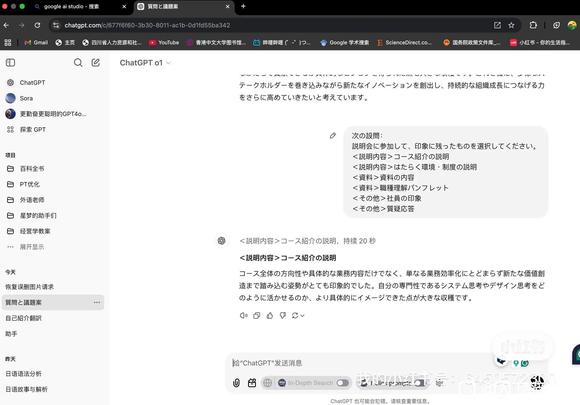Open the 日语语法分析 chat
Viewport: 580px width, 405px height.
(53, 374)
